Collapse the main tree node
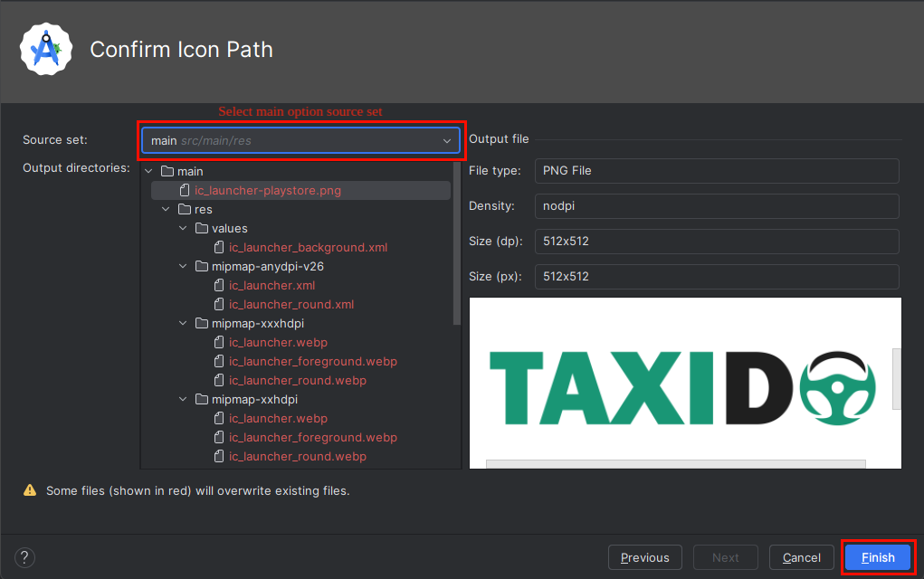 [x=149, y=172]
